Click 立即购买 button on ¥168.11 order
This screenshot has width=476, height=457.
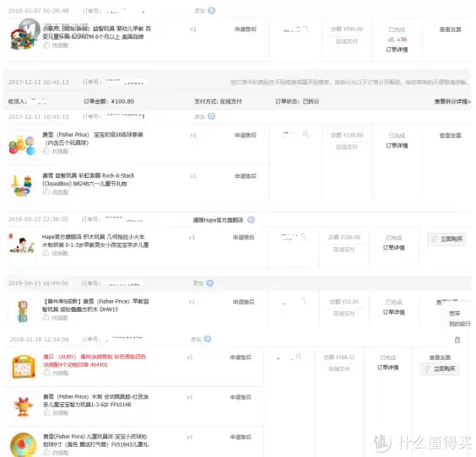point(440,368)
